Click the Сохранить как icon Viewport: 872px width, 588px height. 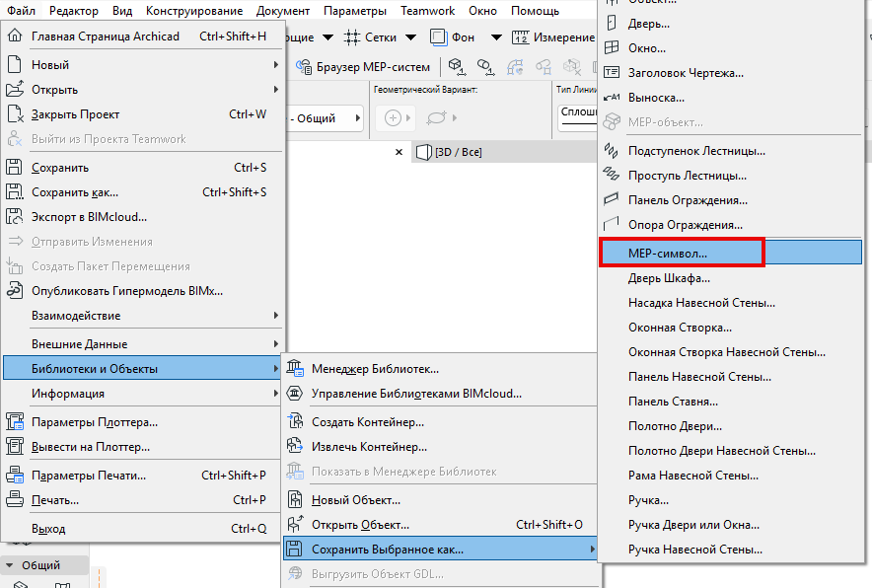pos(15,192)
